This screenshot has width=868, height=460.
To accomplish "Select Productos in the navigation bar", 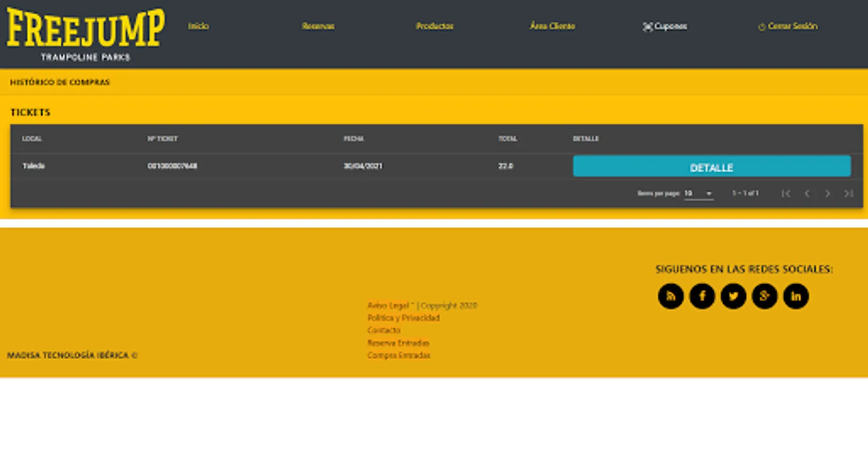I will click(435, 26).
